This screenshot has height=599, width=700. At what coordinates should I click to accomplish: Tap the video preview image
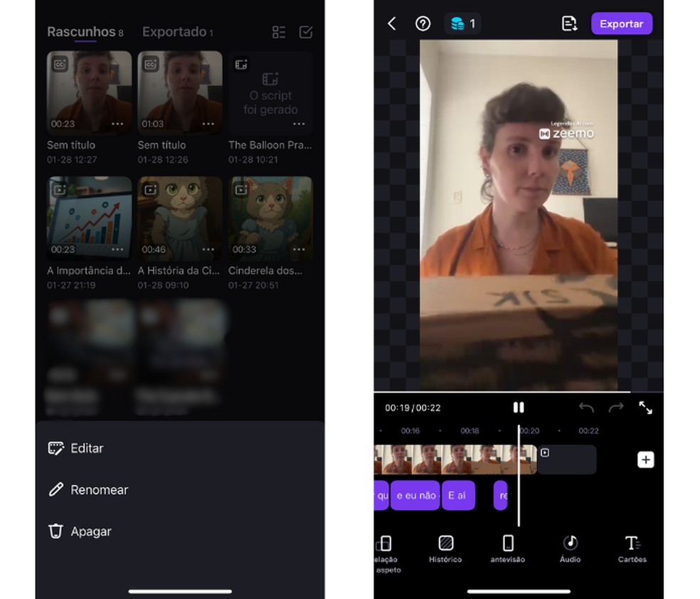pos(519,216)
